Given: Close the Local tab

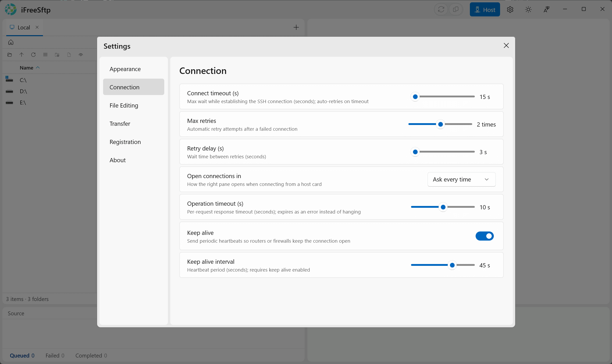Looking at the screenshot, I should (x=37, y=27).
